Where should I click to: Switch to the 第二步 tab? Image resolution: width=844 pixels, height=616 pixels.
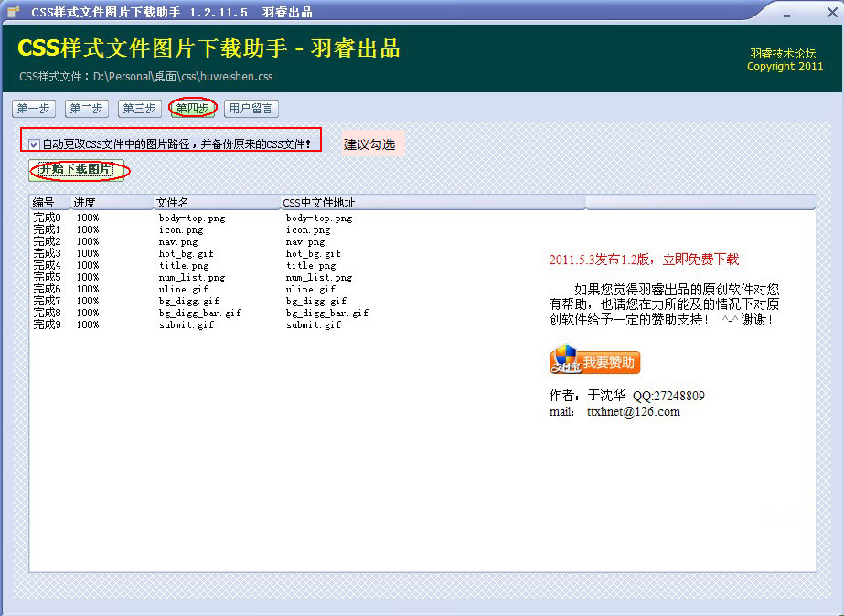(x=86, y=108)
